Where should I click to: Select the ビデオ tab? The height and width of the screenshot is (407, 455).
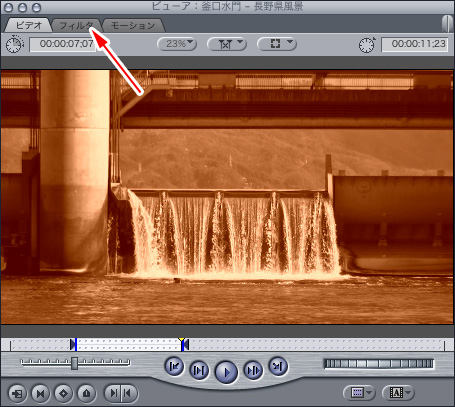point(29,25)
